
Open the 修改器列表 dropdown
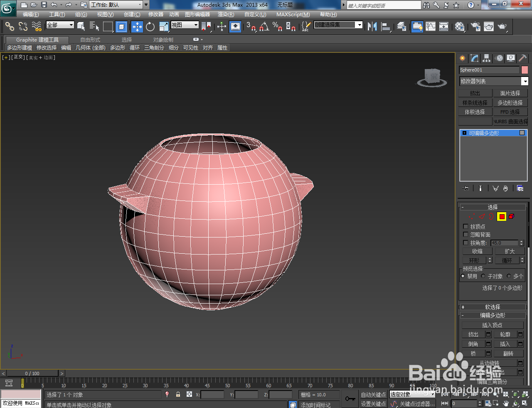(493, 81)
